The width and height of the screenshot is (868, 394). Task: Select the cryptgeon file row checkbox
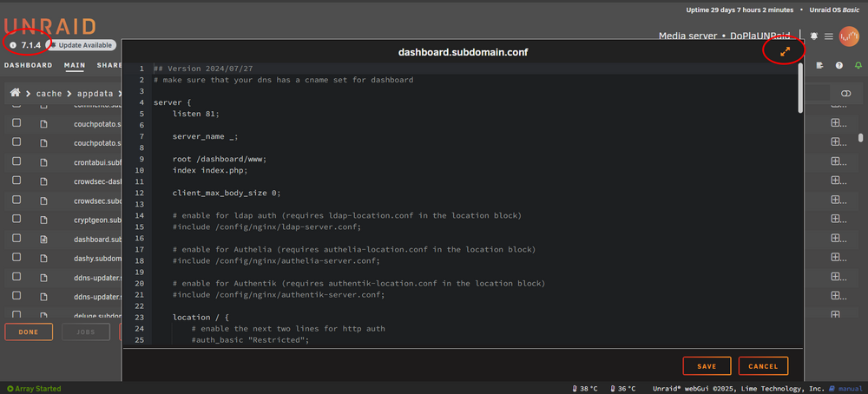tap(16, 219)
